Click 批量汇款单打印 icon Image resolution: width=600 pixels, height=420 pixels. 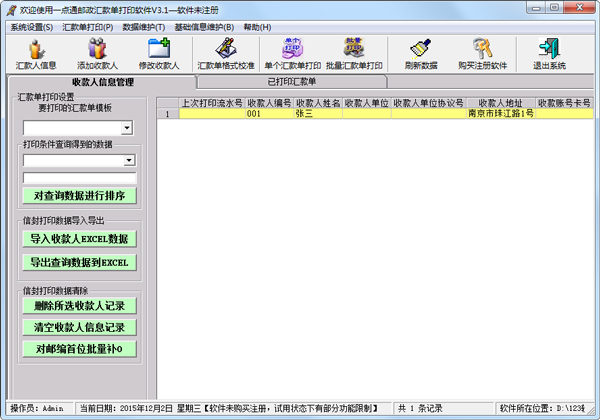click(x=354, y=54)
